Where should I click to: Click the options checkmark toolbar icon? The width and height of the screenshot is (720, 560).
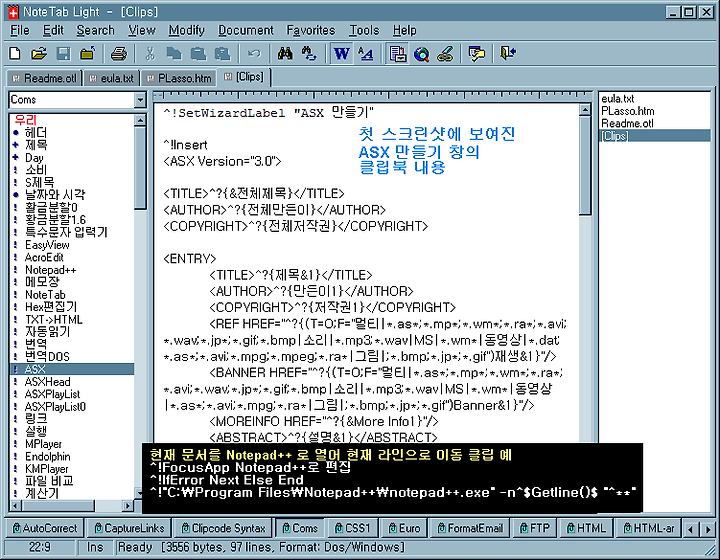(477, 54)
